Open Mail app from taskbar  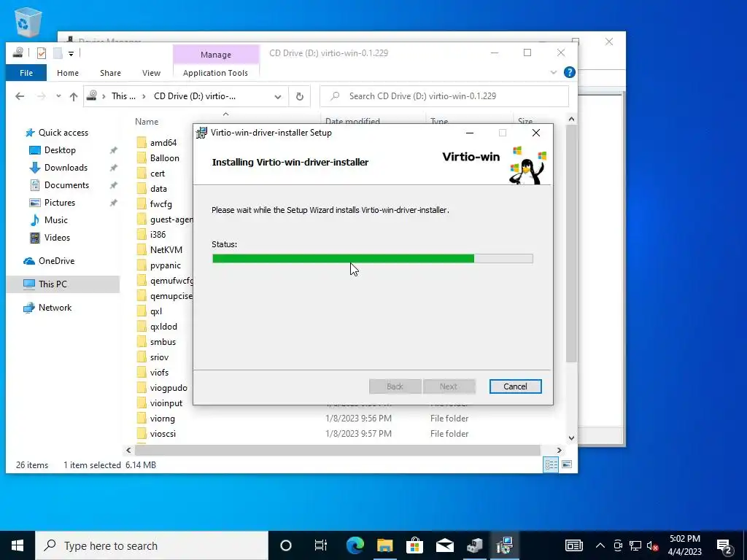click(444, 545)
